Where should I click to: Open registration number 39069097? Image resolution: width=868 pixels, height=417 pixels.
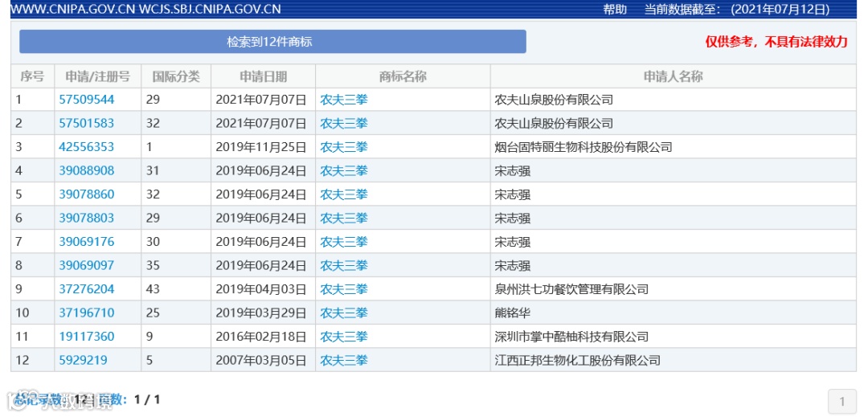tap(86, 265)
